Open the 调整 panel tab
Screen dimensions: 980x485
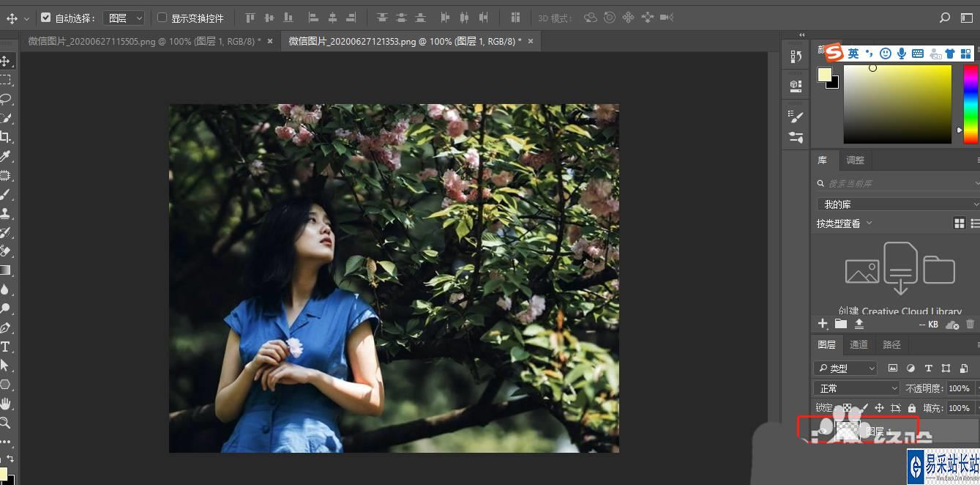point(855,160)
